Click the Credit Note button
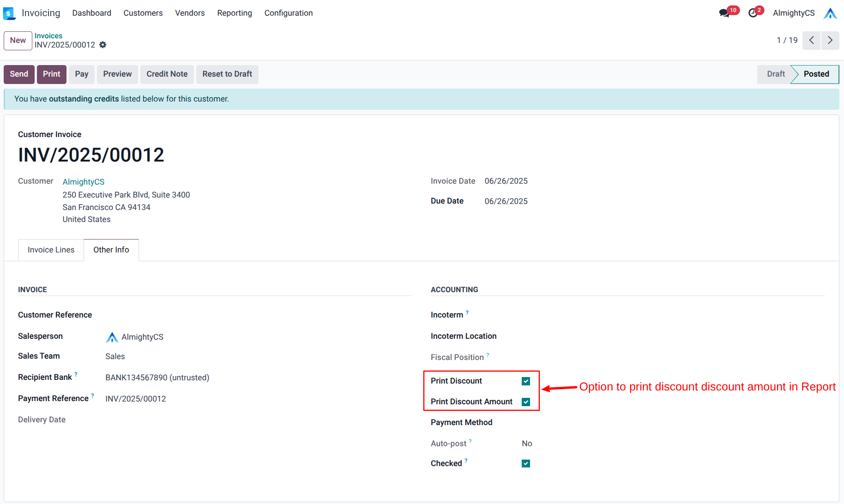 [x=167, y=74]
